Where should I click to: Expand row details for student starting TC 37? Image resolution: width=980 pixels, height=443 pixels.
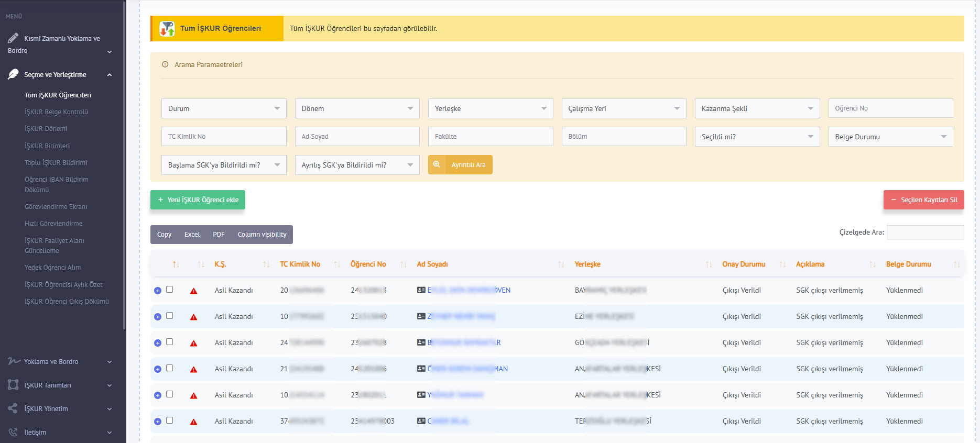158,422
